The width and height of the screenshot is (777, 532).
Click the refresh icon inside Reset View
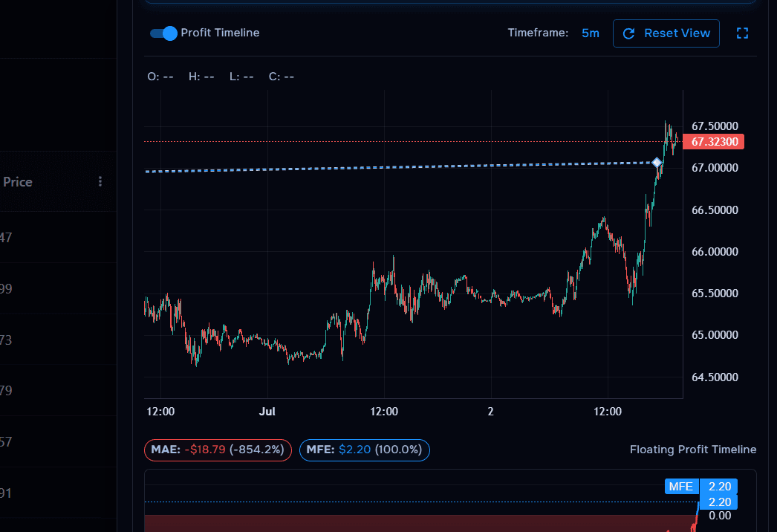629,33
